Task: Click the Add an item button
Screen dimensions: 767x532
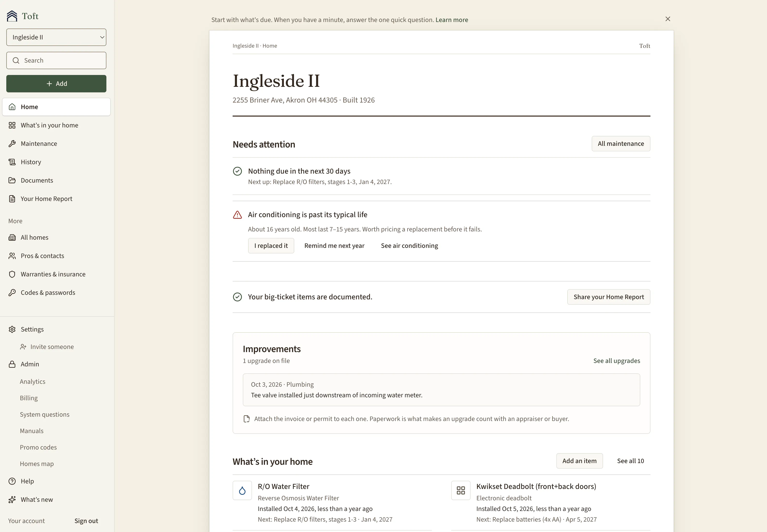Action: 579,461
